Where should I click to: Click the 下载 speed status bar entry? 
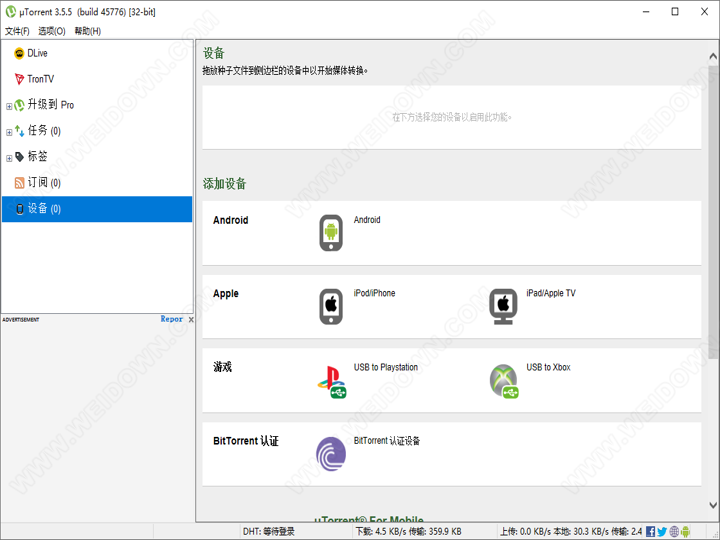coord(409,532)
